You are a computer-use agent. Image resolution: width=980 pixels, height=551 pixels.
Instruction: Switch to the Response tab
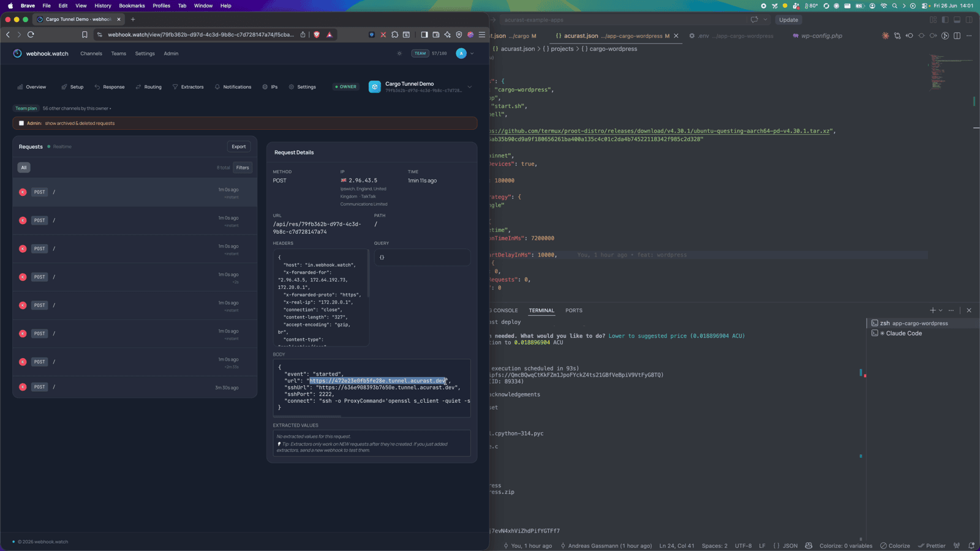pos(110,87)
